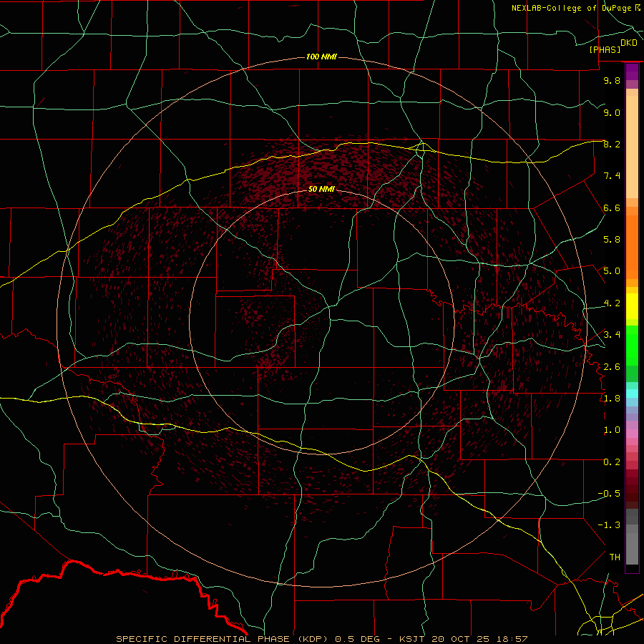
Task: Click the 0.2 value on the color scale
Action: coord(612,462)
